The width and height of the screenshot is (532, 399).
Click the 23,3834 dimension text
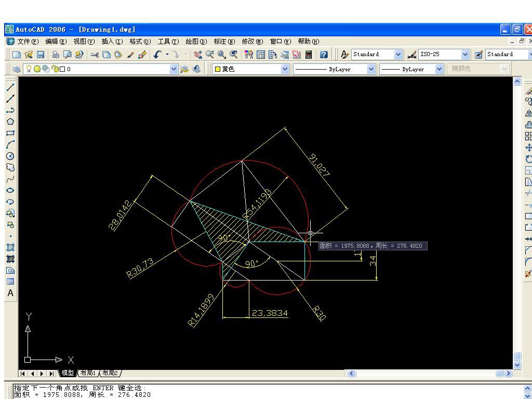(x=270, y=313)
